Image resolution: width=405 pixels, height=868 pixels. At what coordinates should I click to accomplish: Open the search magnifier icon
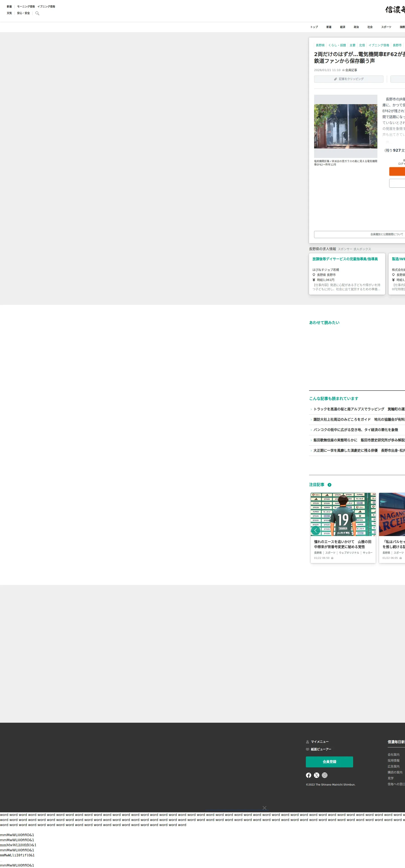tap(37, 13)
